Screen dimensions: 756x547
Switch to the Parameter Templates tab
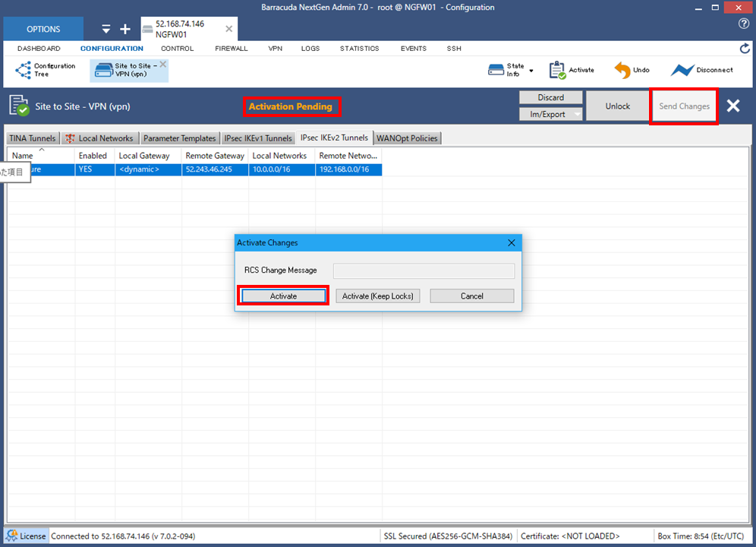point(179,138)
